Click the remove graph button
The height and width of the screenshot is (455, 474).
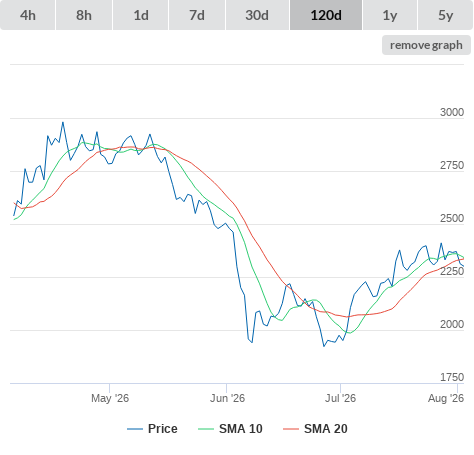pos(426,45)
